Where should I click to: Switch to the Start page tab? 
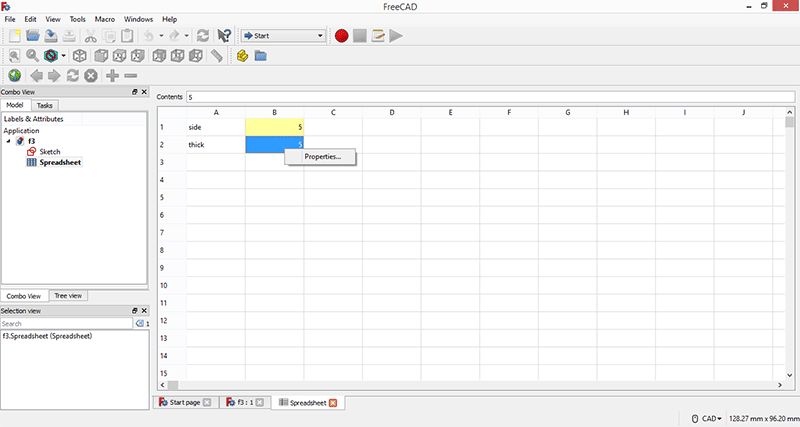pyautogui.click(x=184, y=403)
